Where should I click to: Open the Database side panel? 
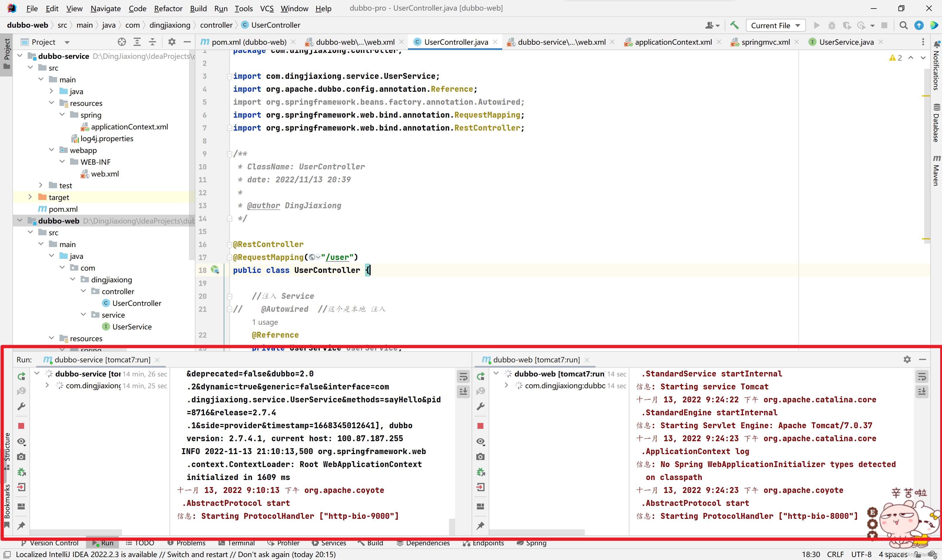936,123
